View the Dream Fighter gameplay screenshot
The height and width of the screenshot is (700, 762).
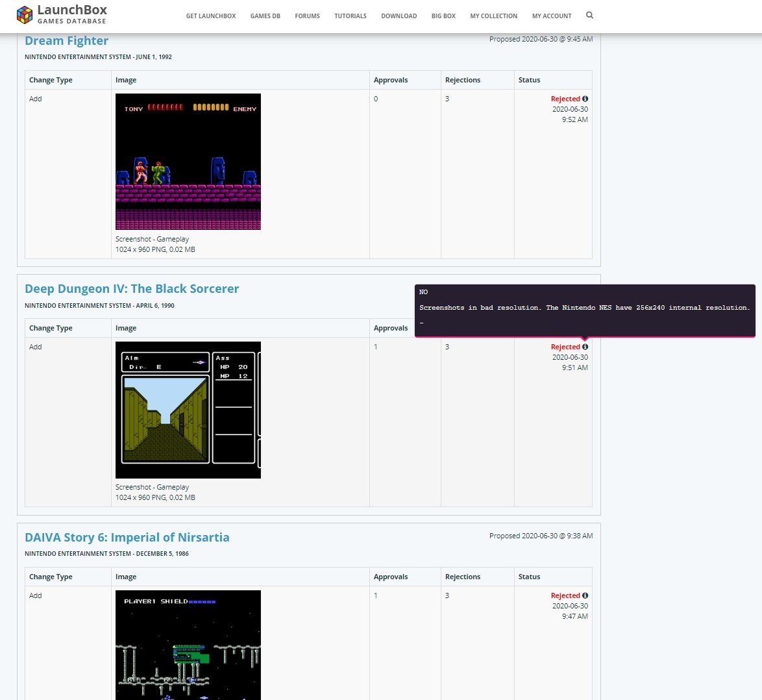point(188,162)
